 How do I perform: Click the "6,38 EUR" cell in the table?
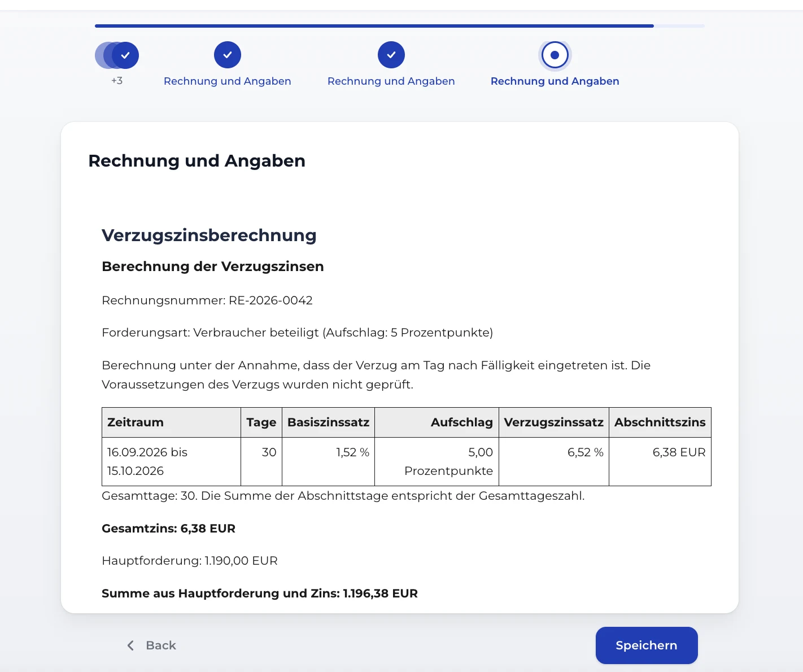click(660, 461)
